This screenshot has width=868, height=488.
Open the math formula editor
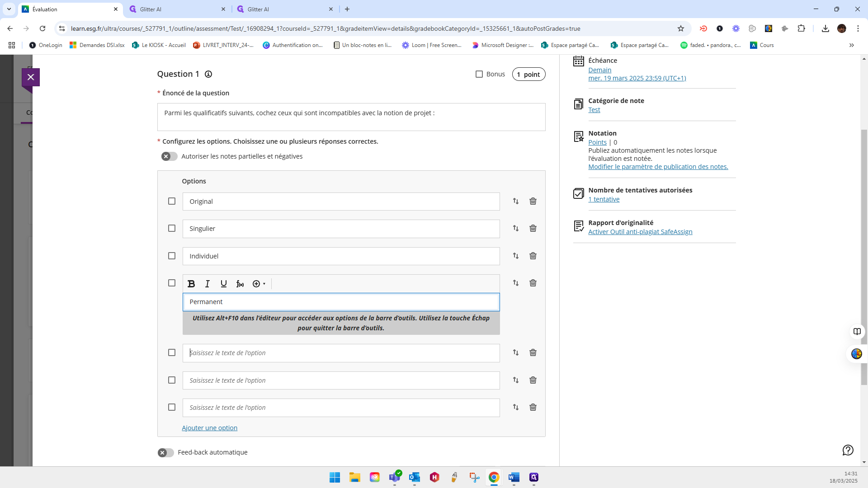point(240,284)
